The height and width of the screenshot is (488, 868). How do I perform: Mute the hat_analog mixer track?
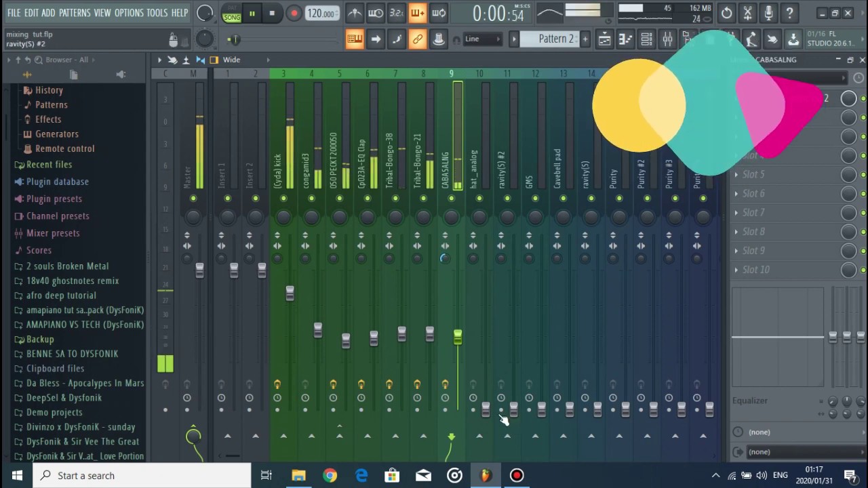(x=479, y=199)
